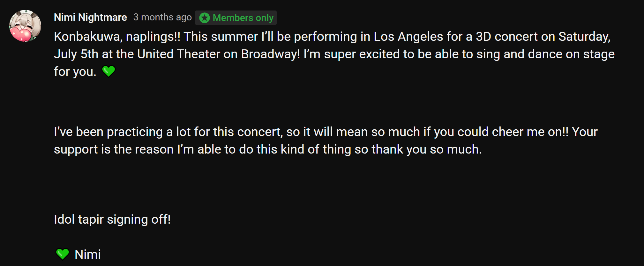Click the words "Los Angeles" in the post
The width and height of the screenshot is (644, 266).
[x=408, y=37]
